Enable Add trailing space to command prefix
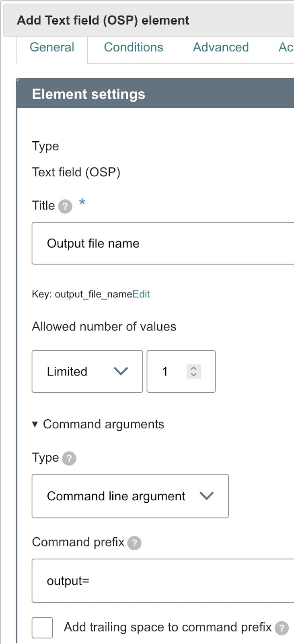The height and width of the screenshot is (644, 294). point(42,627)
